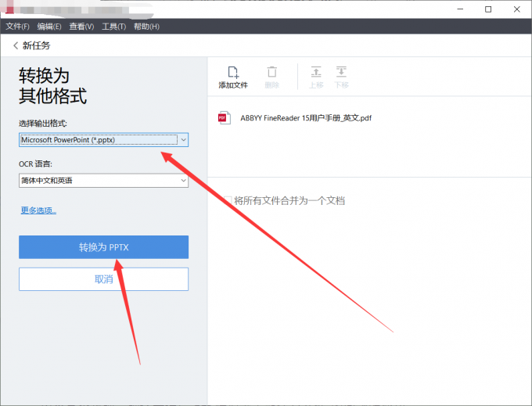Screen dimensions: 532x406
Task: Select ABBYY FineReader 15 user manual pdf row
Action: (x=369, y=118)
